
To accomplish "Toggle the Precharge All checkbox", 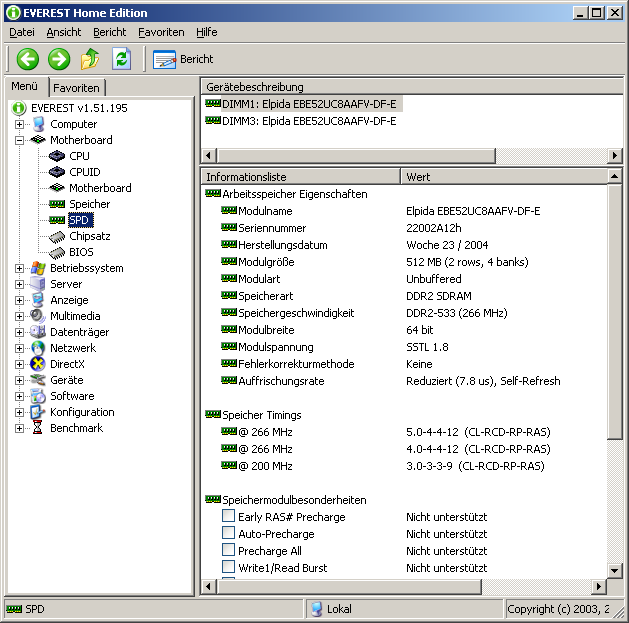I will [x=228, y=549].
